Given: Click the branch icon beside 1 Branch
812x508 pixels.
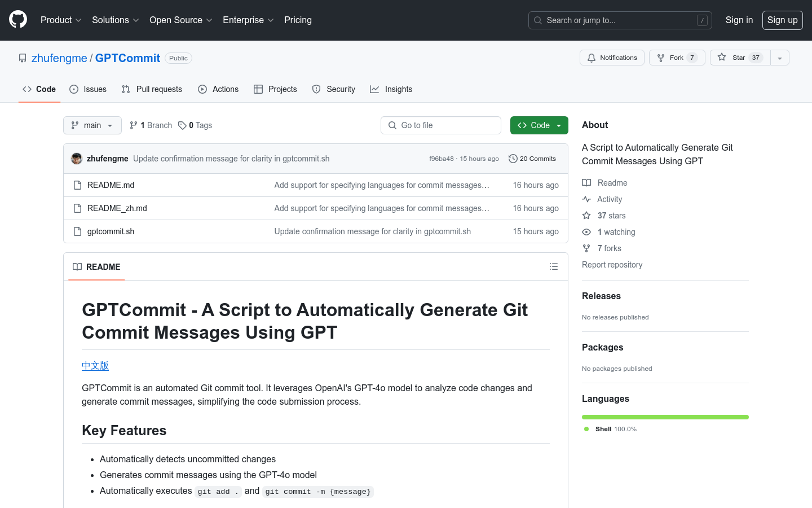Looking at the screenshot, I should pos(134,125).
